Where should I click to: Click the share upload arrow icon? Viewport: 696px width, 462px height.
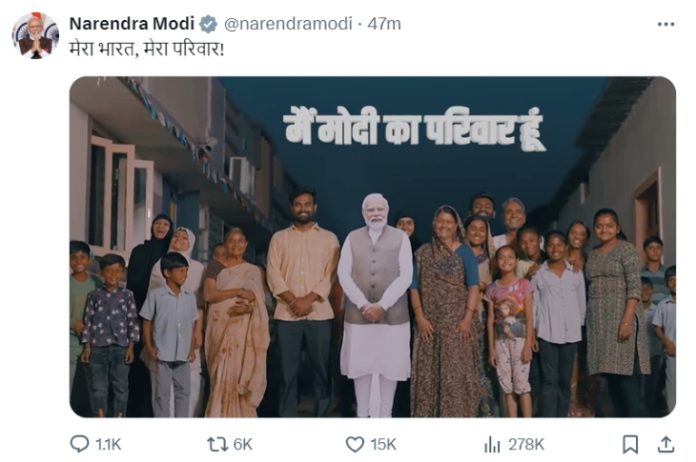pyautogui.click(x=665, y=443)
